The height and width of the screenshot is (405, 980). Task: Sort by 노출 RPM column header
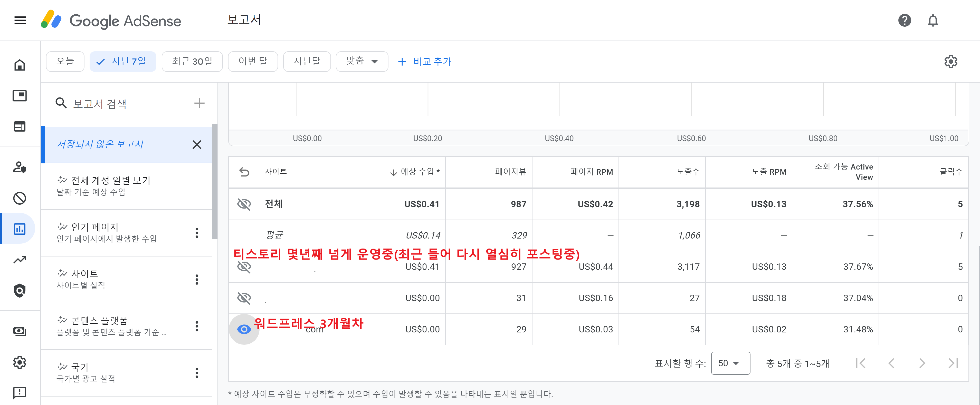[x=769, y=172]
